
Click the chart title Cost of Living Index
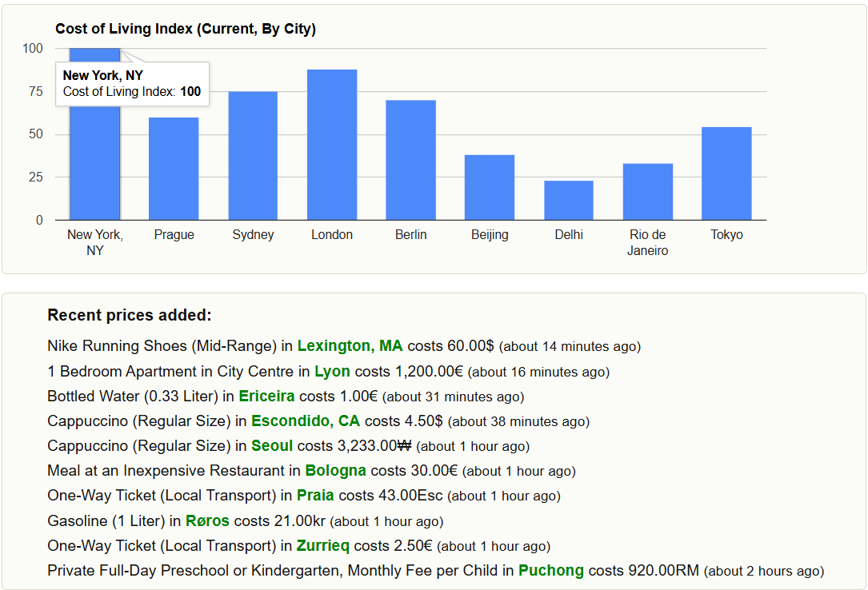tap(186, 29)
